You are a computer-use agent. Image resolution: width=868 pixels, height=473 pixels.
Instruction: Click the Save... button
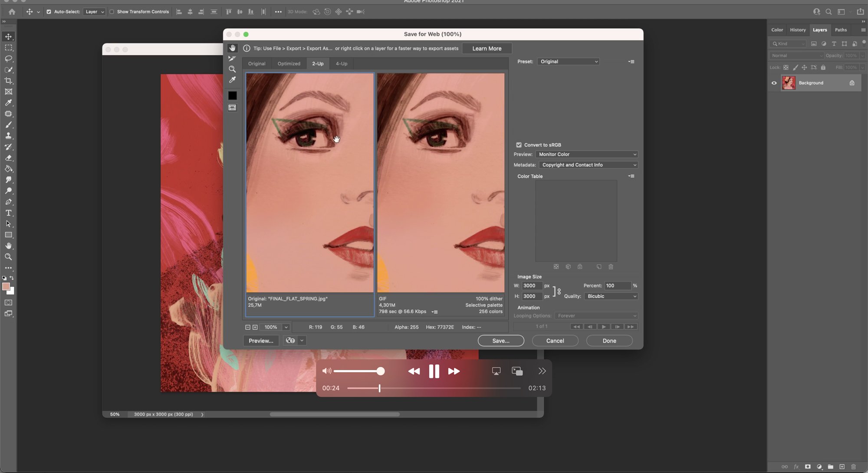(501, 341)
